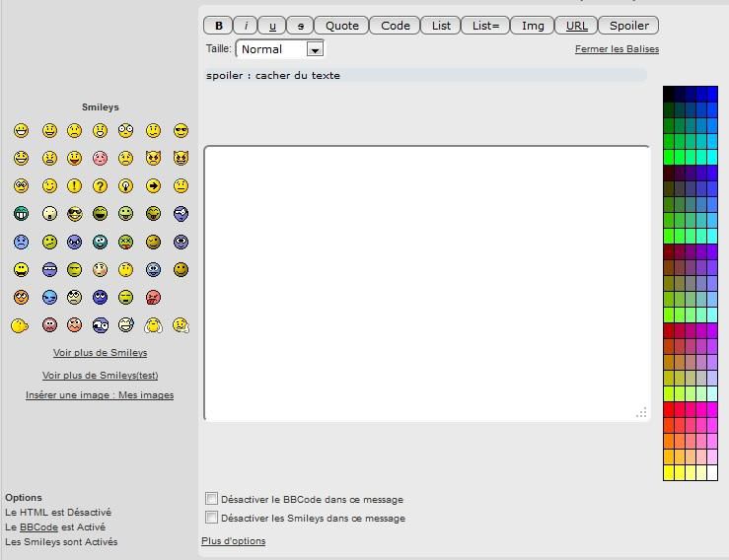Image resolution: width=729 pixels, height=560 pixels.
Task: Insert a Spoiler tag
Action: [628, 26]
